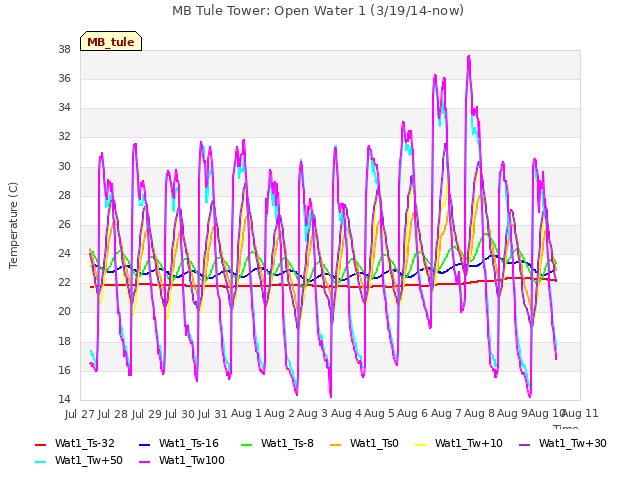The height and width of the screenshot is (480, 640).
Task: Click the purple Wat1_Tw+30 legend swatch
Action: 524,444
